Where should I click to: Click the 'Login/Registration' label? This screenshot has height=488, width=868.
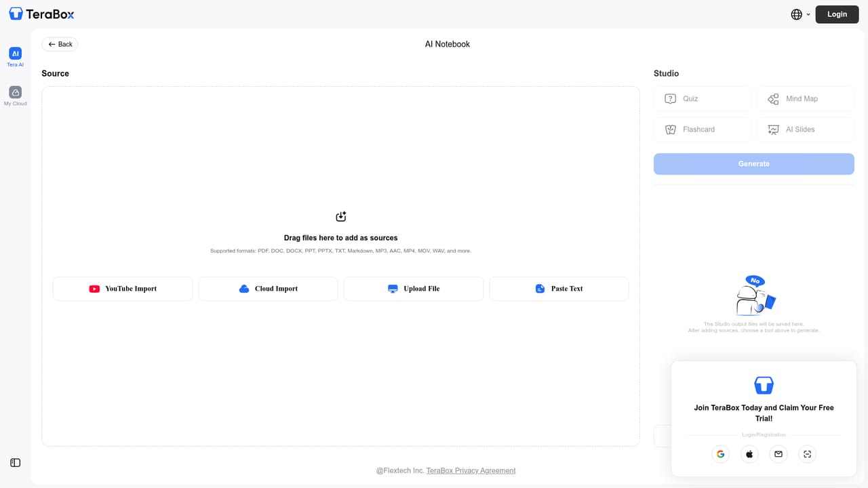click(x=764, y=435)
